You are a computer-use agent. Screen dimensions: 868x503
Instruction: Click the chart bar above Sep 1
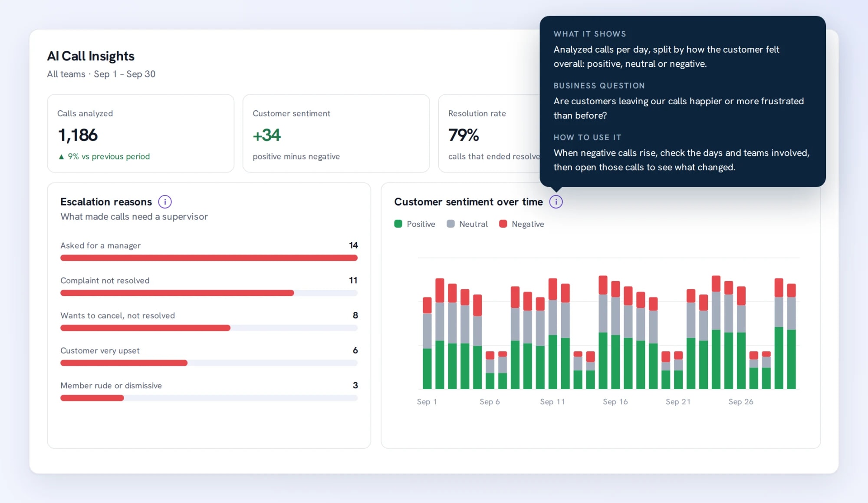[427, 343]
